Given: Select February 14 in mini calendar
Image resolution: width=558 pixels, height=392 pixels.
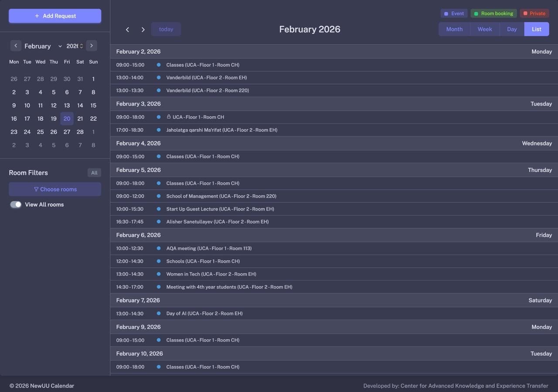Looking at the screenshot, I should pos(80,106).
